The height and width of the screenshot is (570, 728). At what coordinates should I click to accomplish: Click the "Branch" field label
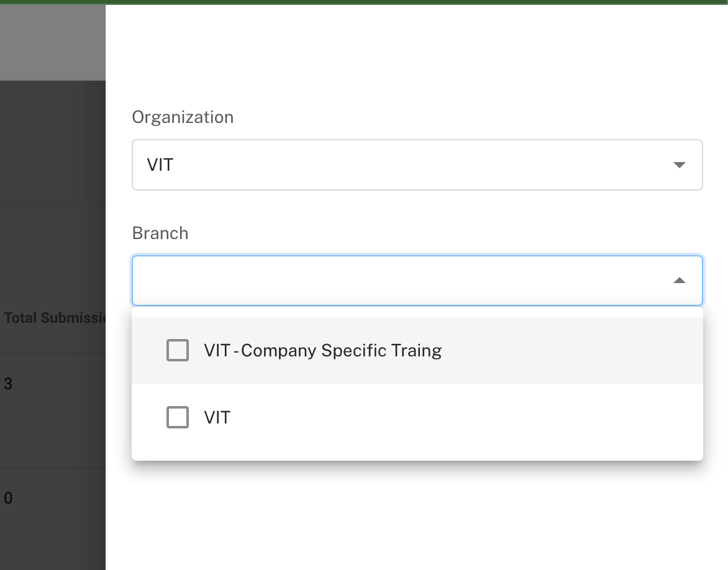pyautogui.click(x=160, y=233)
